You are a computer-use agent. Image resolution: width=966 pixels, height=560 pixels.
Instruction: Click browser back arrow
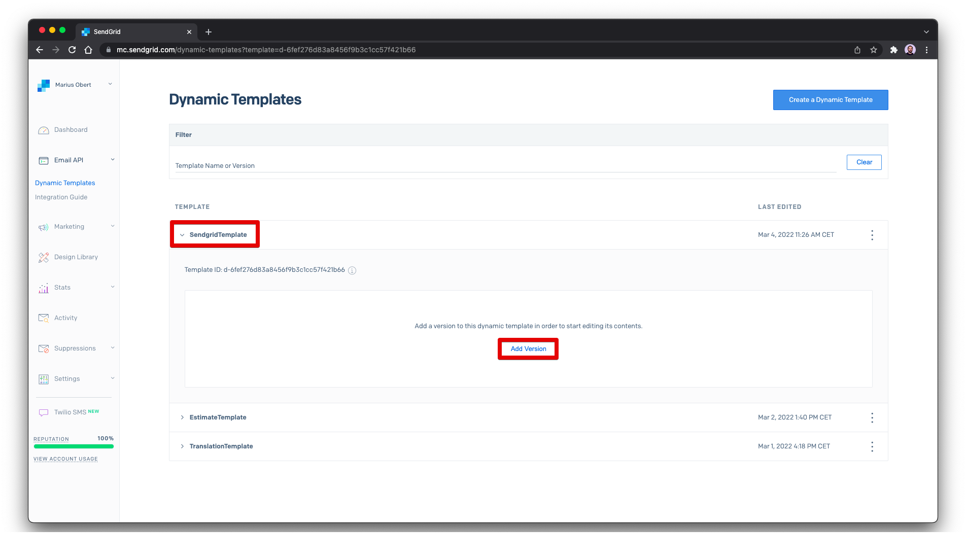click(40, 50)
